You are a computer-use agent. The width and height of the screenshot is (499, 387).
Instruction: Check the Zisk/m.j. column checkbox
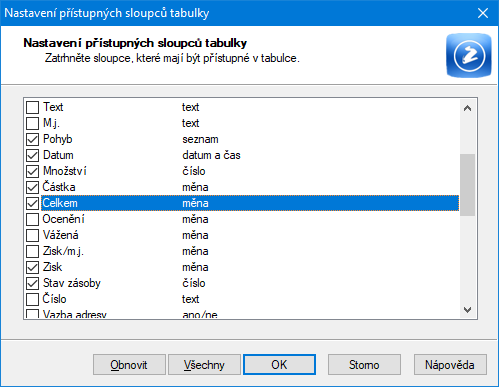(32, 251)
